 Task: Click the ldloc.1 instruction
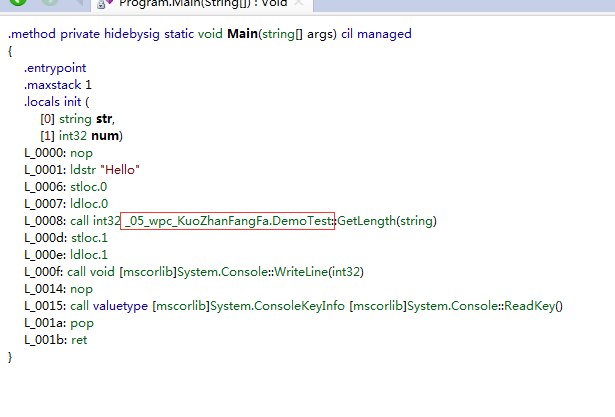(89, 255)
